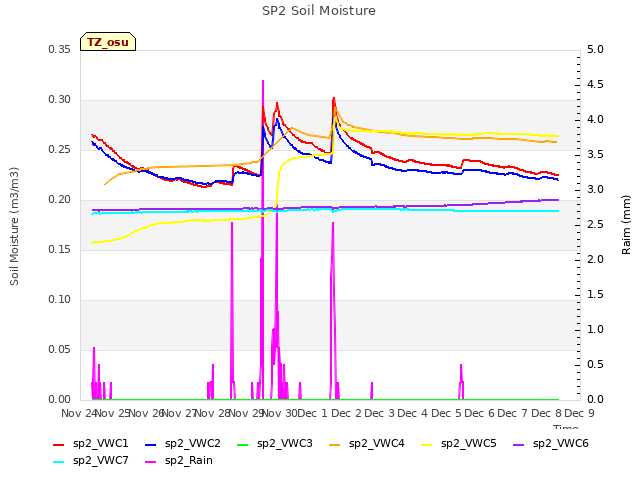Click the 4.5 right axis tick label
This screenshot has width=640, height=480.
pos(596,84)
